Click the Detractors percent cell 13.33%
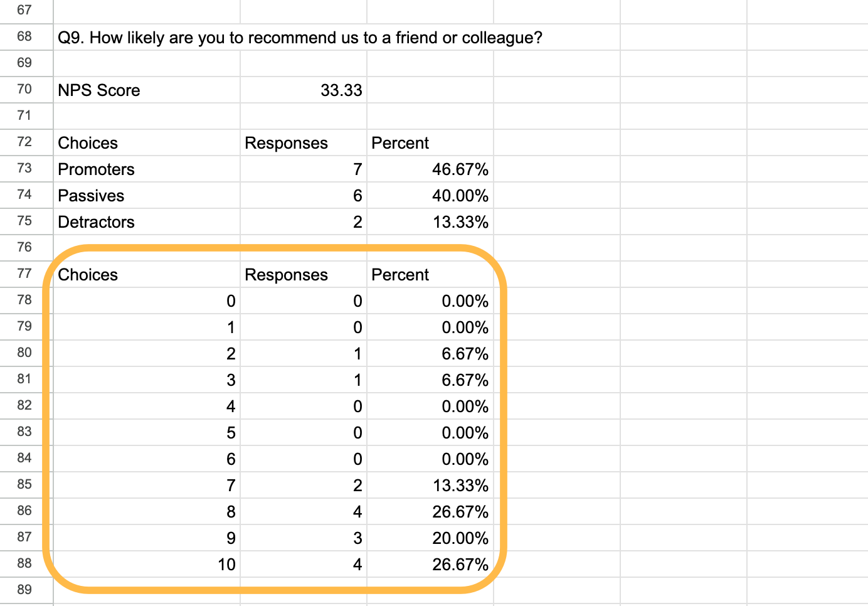Viewport: 868px width, 606px height. coord(460,222)
